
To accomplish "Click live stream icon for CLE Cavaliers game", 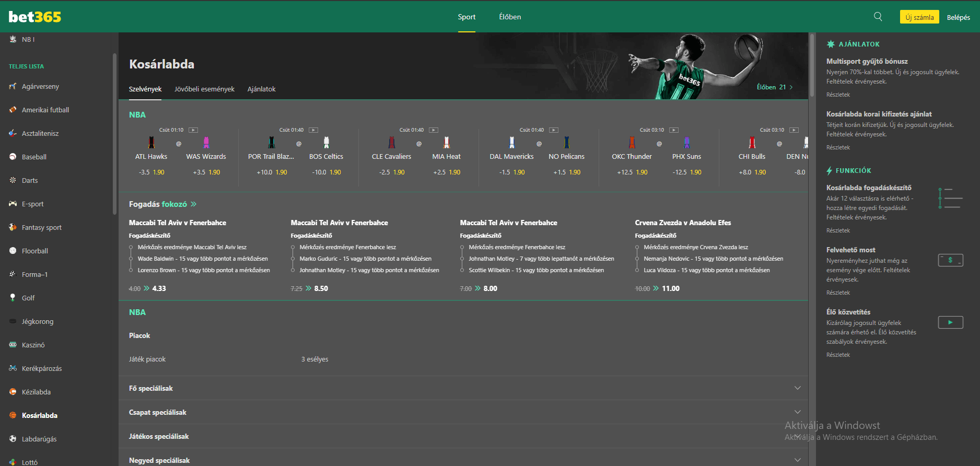I will pyautogui.click(x=434, y=130).
